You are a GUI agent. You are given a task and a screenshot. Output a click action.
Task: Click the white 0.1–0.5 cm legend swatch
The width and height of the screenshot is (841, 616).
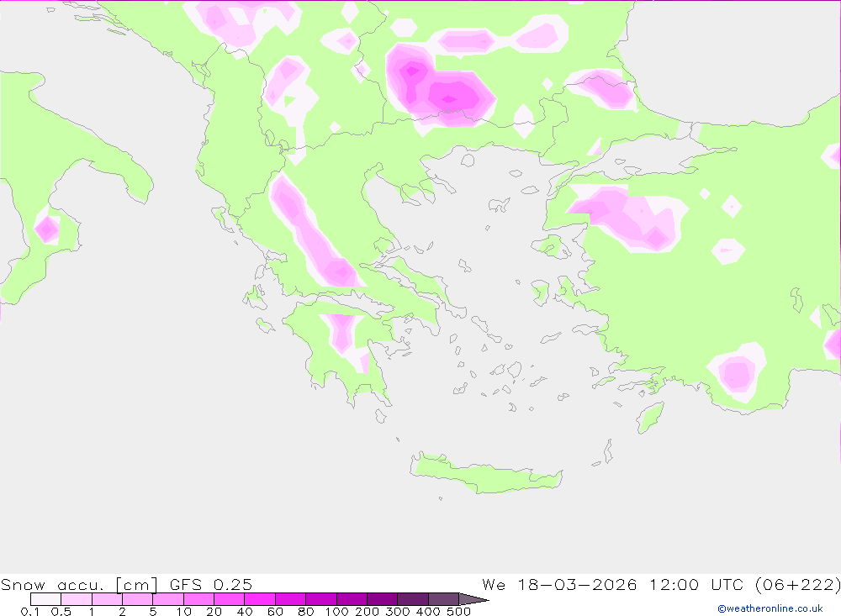[x=45, y=599]
